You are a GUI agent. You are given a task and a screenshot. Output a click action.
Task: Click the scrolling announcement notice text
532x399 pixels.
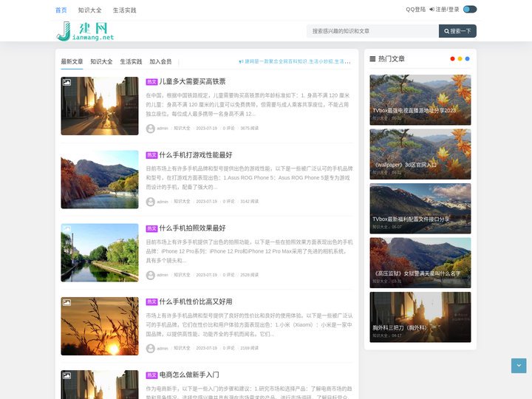[x=298, y=61]
